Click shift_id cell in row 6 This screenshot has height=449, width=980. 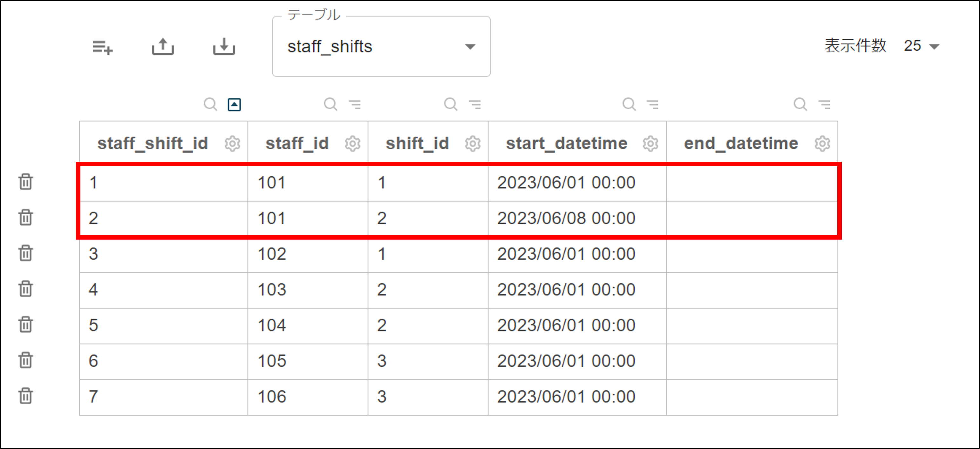(428, 362)
